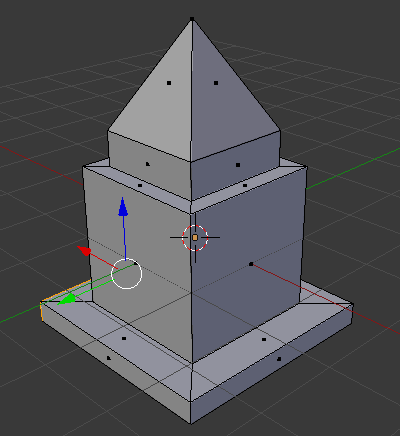Image resolution: width=400 pixels, height=436 pixels.
Task: Click the pyramid apex point
Action: [x=192, y=19]
